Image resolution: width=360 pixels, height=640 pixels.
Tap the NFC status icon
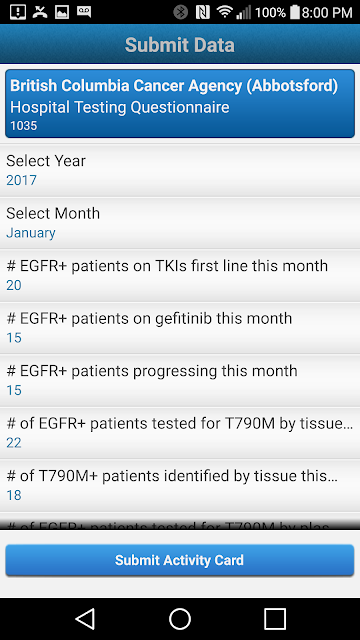202,12
